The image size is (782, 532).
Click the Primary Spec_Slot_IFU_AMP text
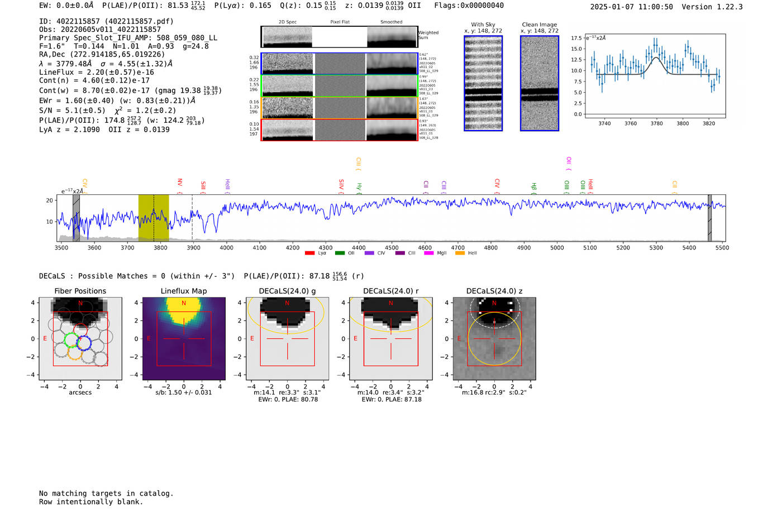tap(128, 38)
